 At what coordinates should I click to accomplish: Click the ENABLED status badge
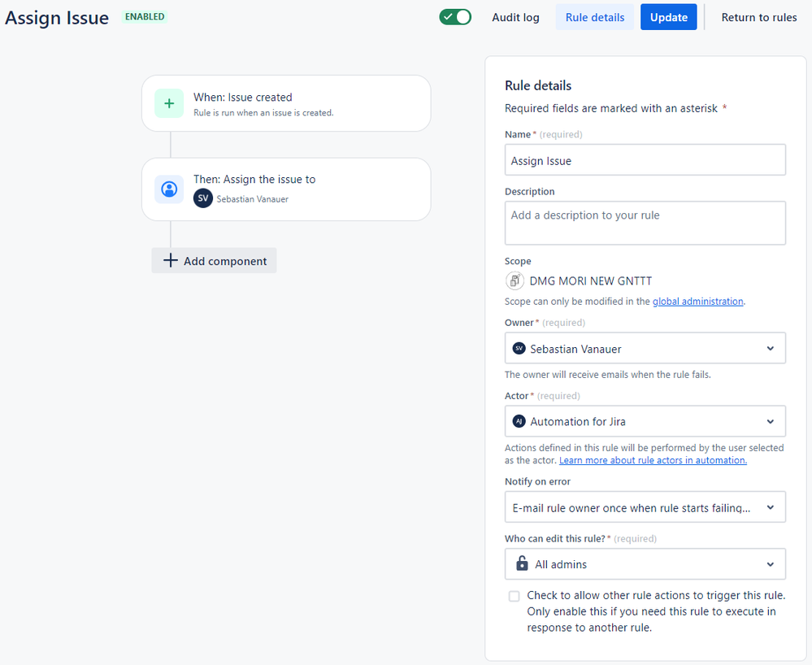pos(145,16)
